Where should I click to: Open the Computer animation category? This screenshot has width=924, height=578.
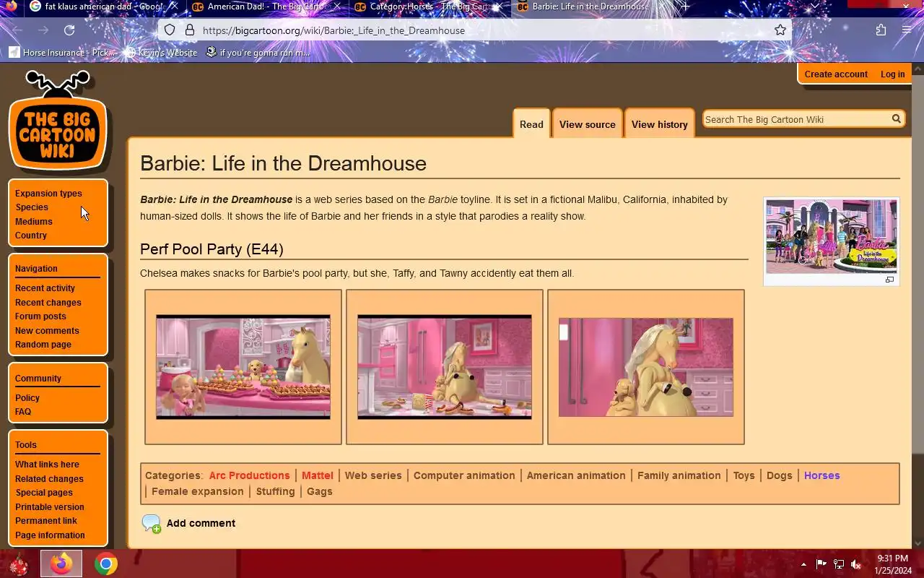coord(464,475)
